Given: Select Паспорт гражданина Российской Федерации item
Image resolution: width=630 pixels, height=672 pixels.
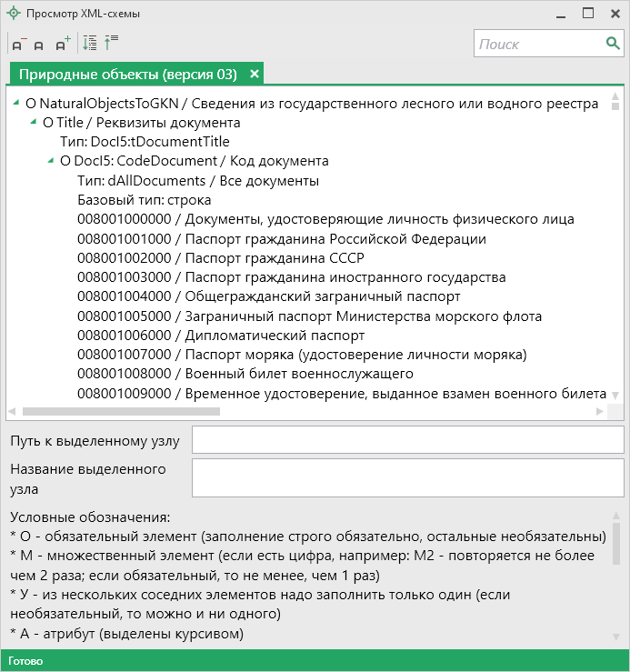Looking at the screenshot, I should (x=282, y=239).
